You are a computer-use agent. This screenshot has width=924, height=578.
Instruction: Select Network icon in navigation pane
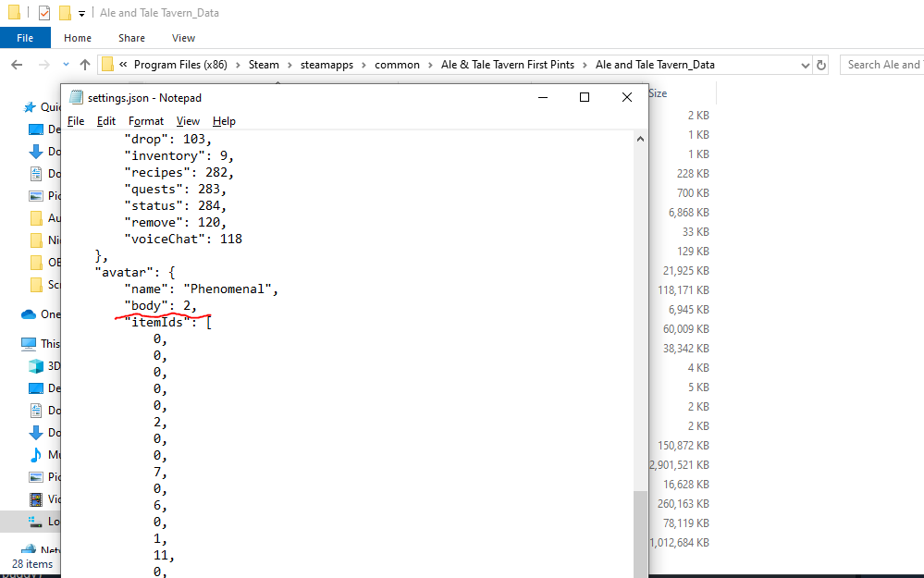pos(29,549)
